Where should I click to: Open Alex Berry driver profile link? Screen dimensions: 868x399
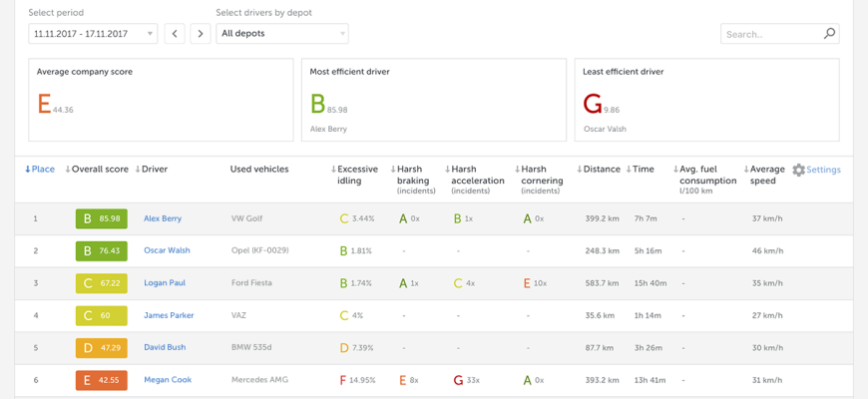(x=163, y=218)
